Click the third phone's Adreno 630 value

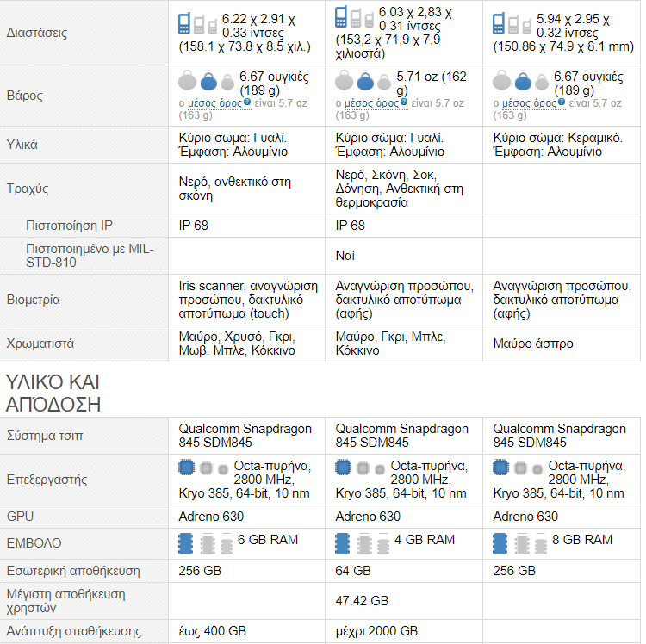(x=525, y=517)
